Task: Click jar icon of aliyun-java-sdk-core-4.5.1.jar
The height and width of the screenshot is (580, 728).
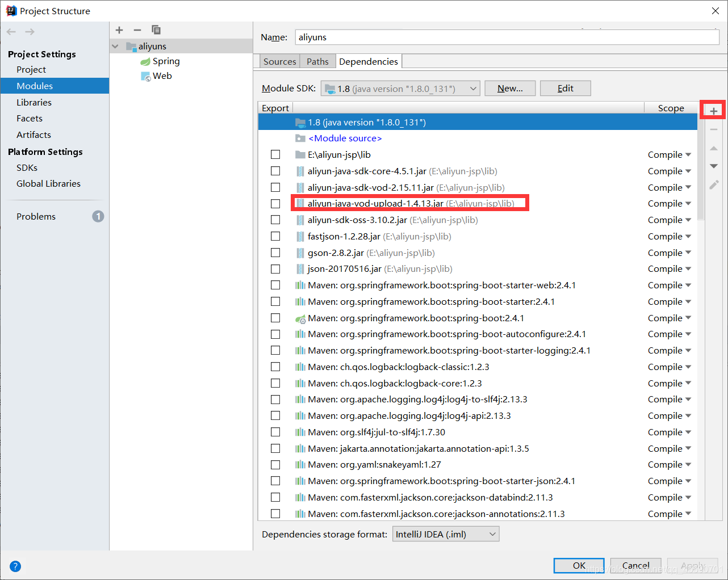Action: [300, 171]
